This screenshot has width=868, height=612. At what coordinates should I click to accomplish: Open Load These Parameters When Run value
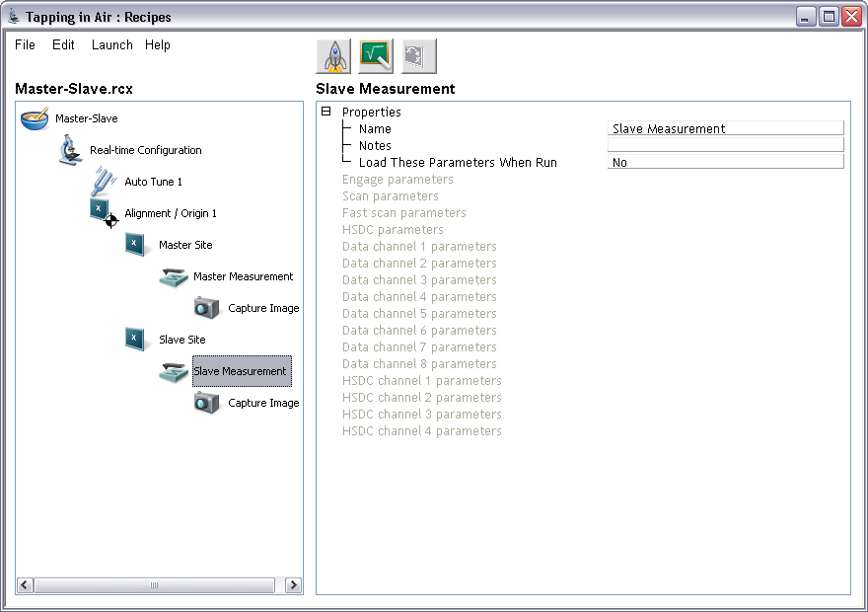tap(725, 163)
